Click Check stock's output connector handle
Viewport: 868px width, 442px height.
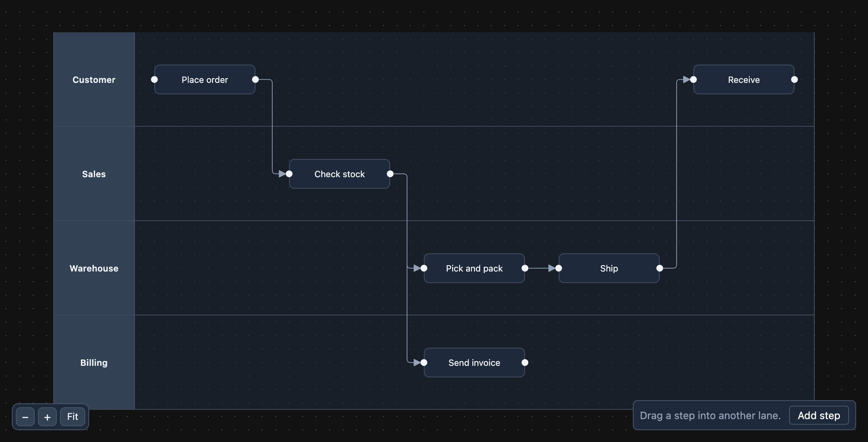tap(390, 174)
